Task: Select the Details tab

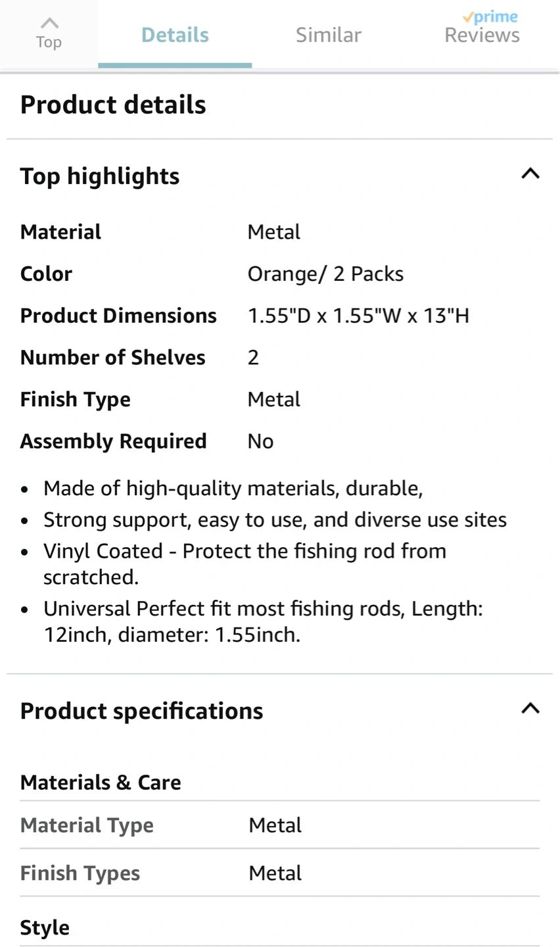Action: 175,35
